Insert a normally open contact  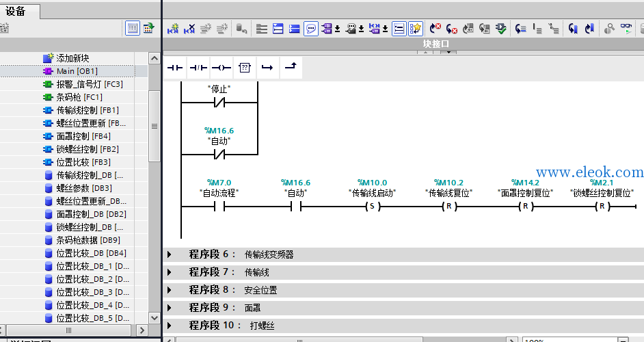click(x=176, y=68)
